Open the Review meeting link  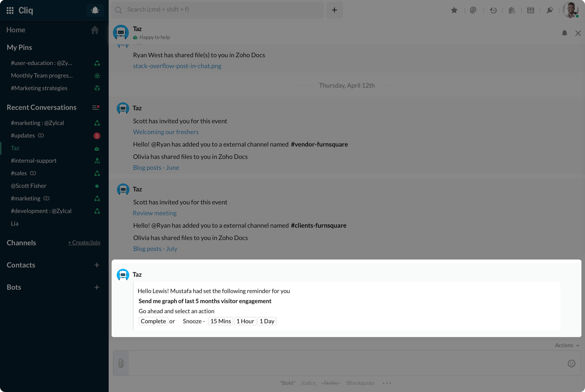coord(155,213)
